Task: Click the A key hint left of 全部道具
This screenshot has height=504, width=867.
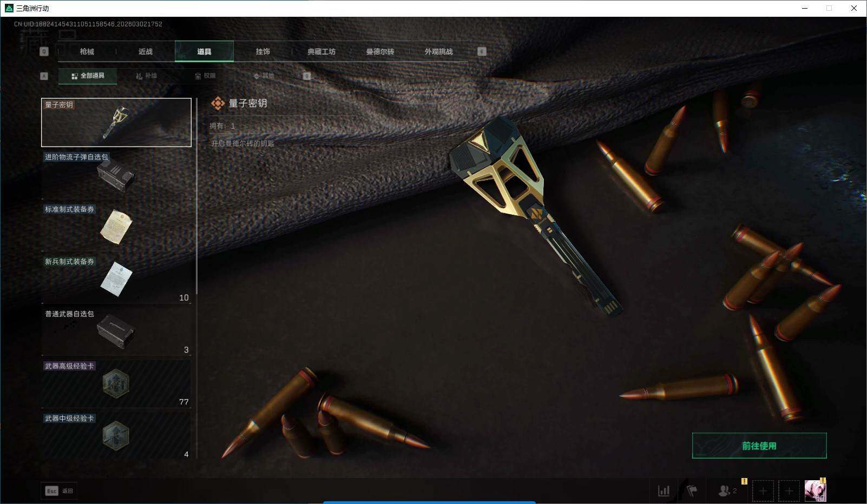Action: click(44, 76)
